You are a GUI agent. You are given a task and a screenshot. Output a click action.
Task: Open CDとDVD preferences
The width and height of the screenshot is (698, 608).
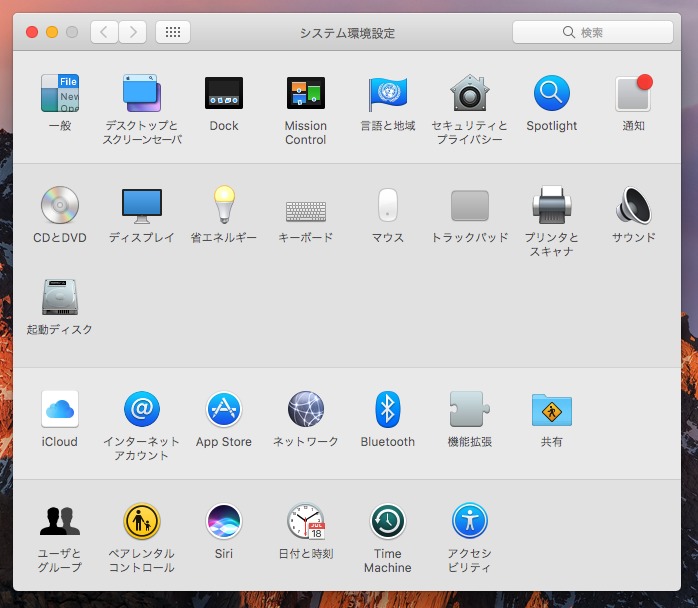pos(60,205)
